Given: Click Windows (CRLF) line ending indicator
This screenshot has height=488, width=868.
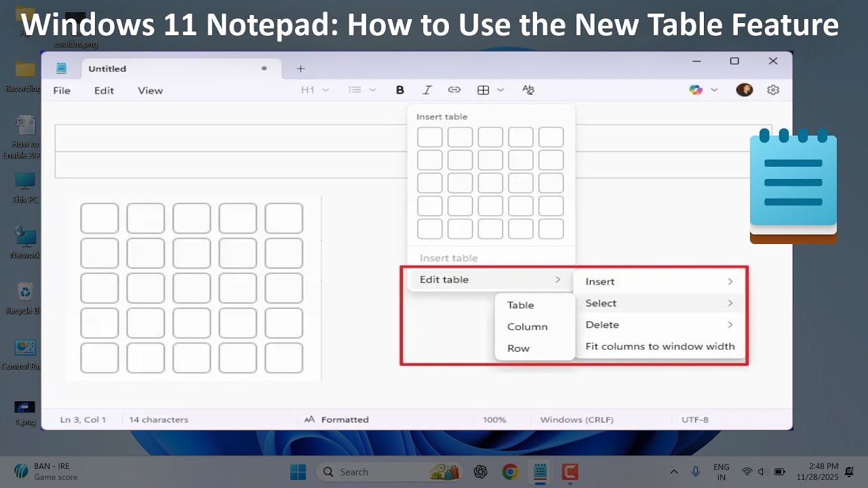Looking at the screenshot, I should click(576, 420).
